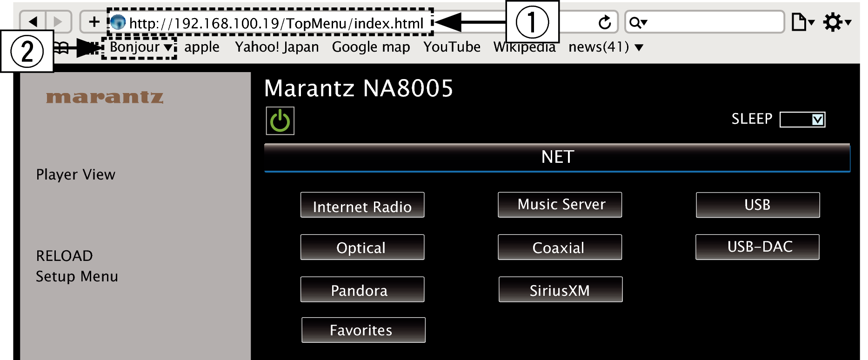The height and width of the screenshot is (360, 868).
Task: Select the Coaxial input button
Action: pyautogui.click(x=560, y=247)
